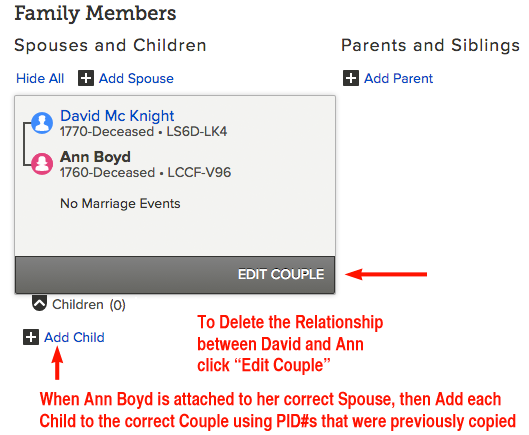This screenshot has width=529, height=435.
Task: Click the No Marriage Events text
Action: 120,203
